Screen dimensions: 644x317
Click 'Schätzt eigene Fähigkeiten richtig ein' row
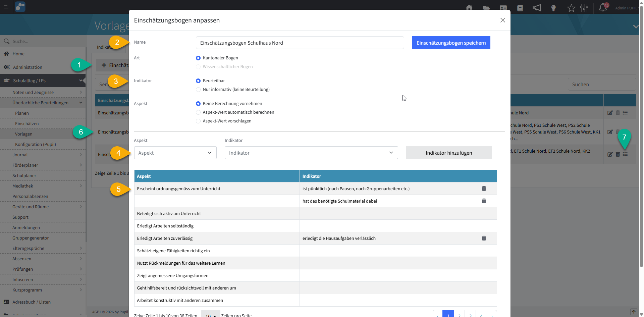click(x=315, y=251)
